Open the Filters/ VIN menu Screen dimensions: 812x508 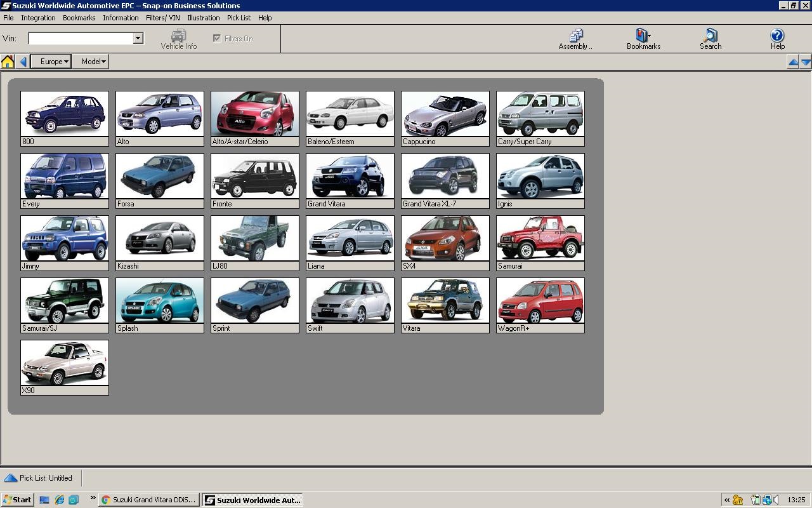pos(163,18)
